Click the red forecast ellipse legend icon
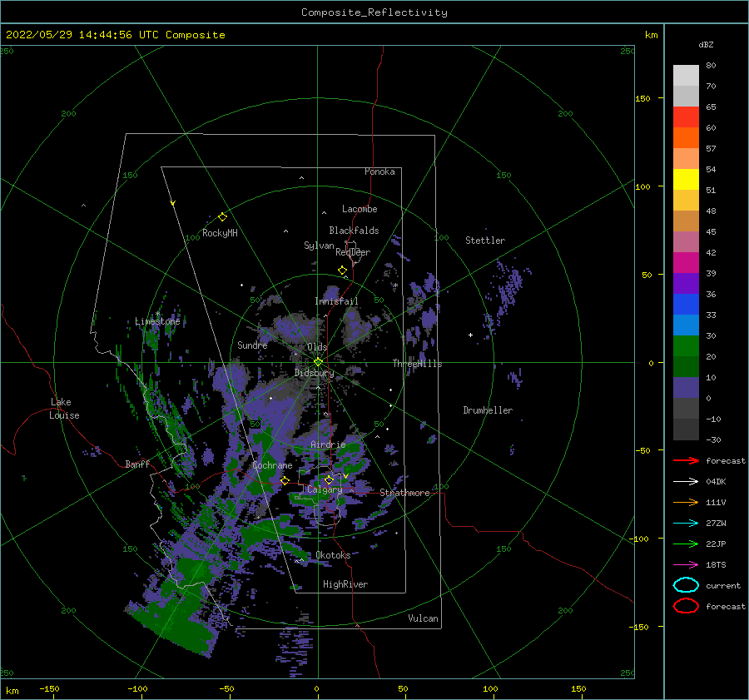 point(686,606)
